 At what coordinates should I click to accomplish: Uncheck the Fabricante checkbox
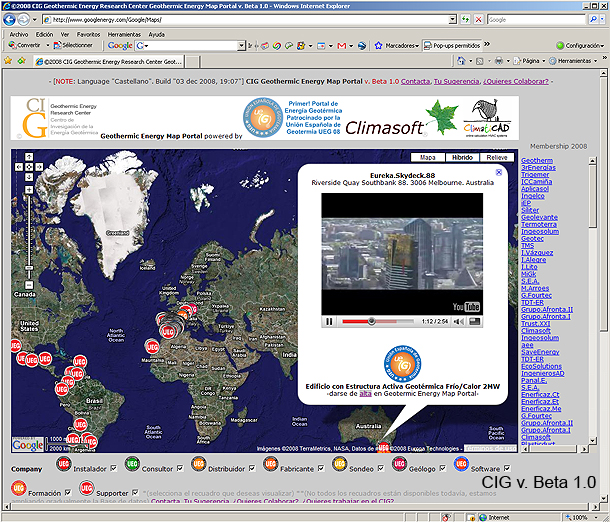point(321,468)
